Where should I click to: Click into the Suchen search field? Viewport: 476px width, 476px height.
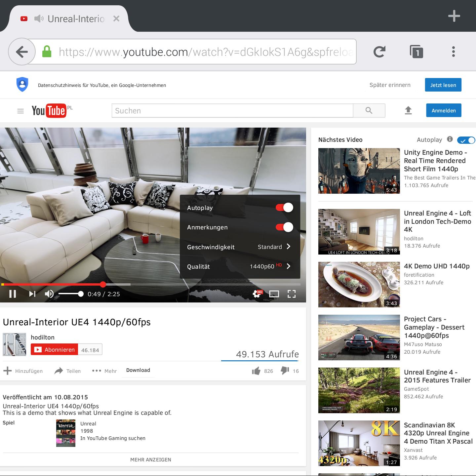(x=232, y=110)
